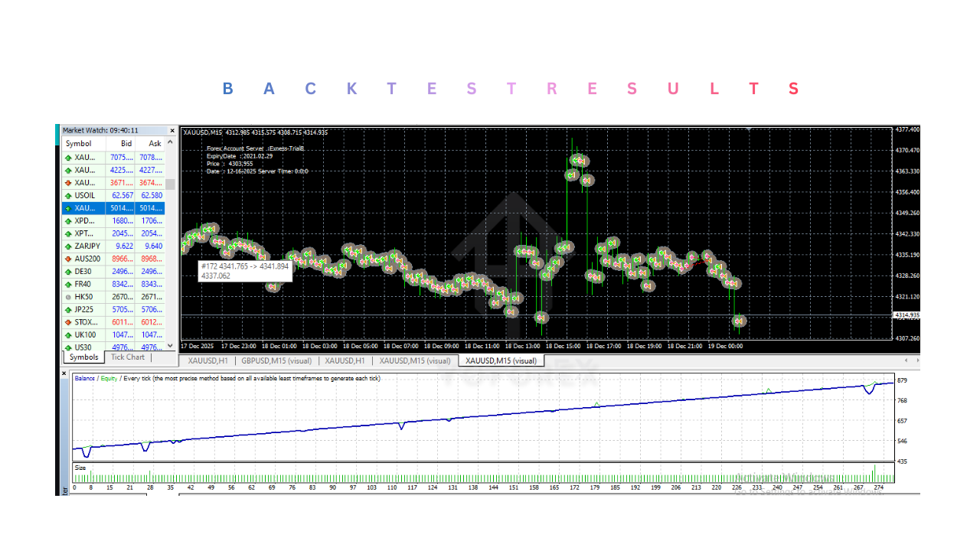Click the arrow icon beside DE30
Image resolution: width=980 pixels, height=551 pixels.
(x=68, y=272)
